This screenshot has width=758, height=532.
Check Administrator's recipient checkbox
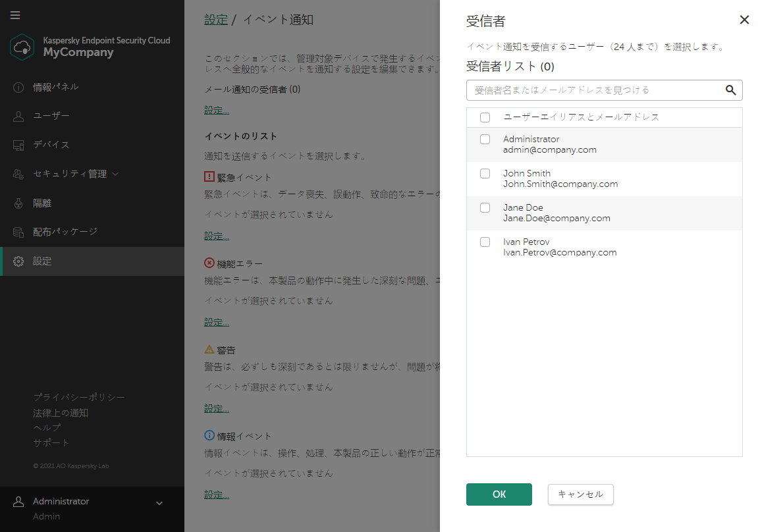tap(485, 139)
